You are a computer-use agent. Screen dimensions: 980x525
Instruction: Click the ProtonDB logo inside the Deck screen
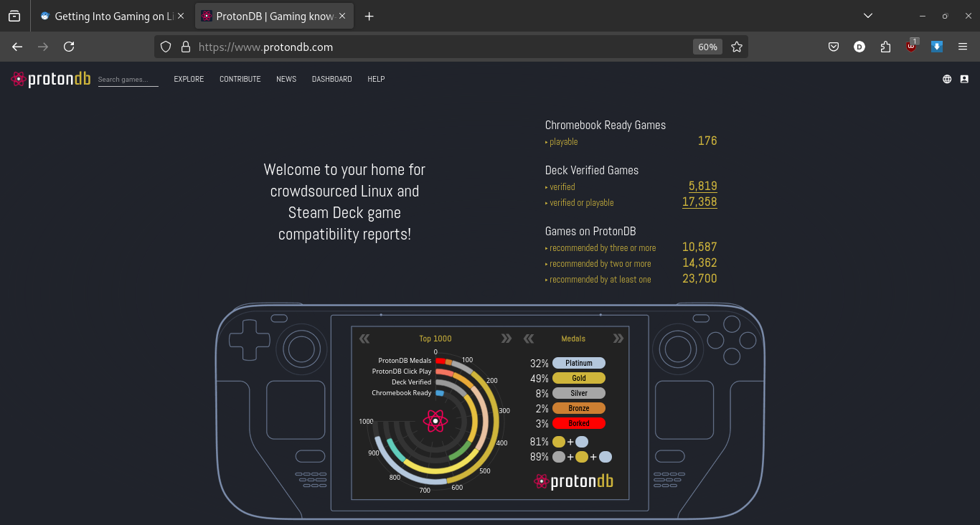pyautogui.click(x=574, y=481)
